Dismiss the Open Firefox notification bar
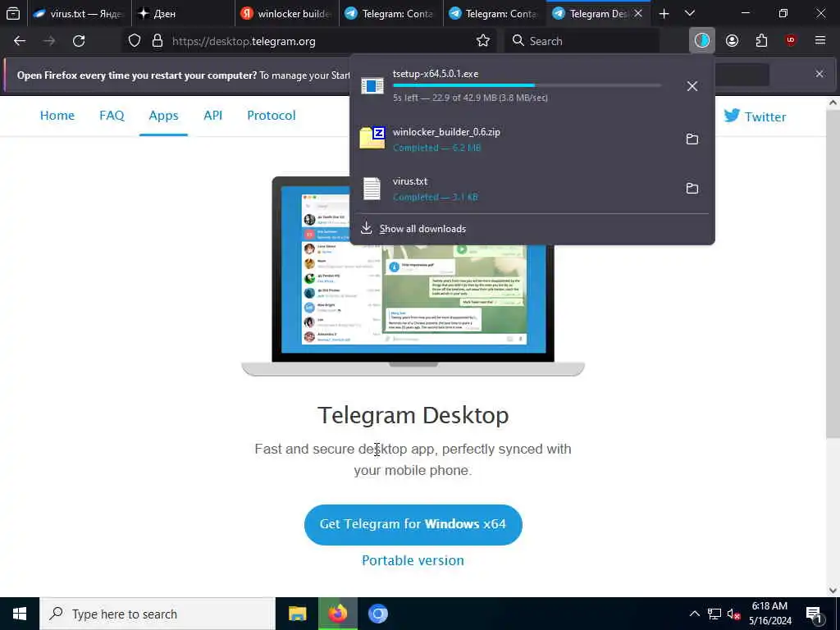 819,74
